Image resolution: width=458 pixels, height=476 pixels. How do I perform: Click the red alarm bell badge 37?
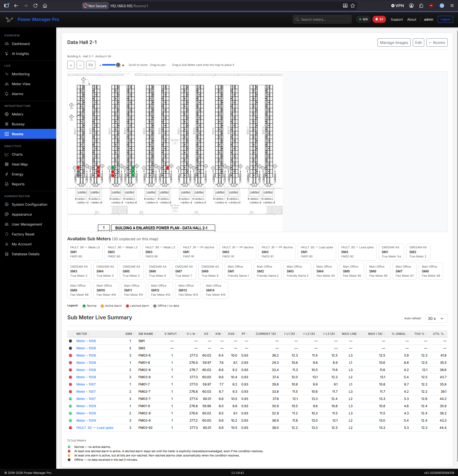379,19
